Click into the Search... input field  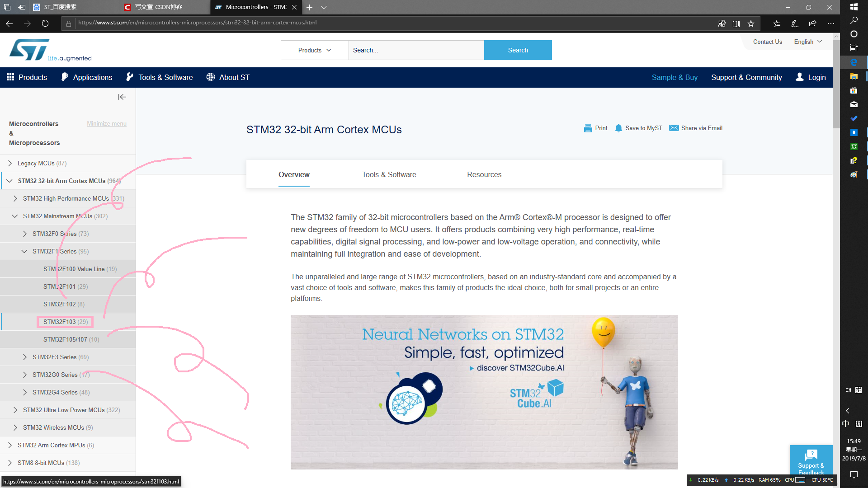[416, 50]
